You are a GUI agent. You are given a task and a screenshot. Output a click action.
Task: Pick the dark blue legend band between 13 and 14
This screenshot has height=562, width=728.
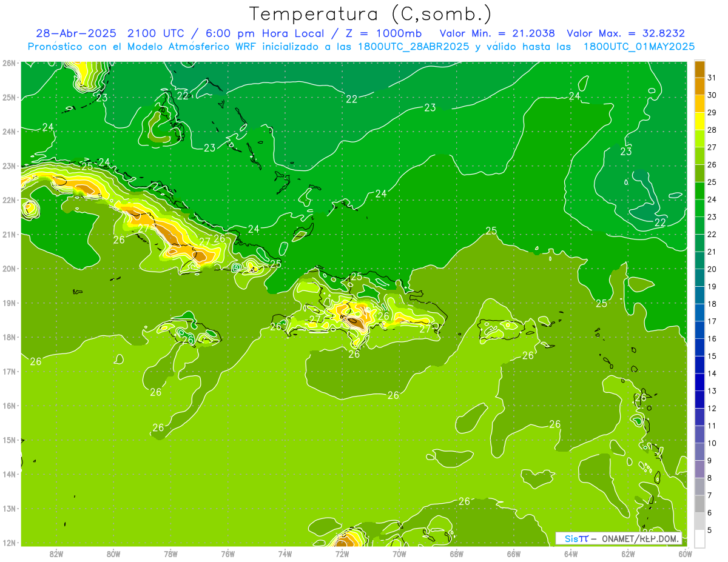(699, 382)
